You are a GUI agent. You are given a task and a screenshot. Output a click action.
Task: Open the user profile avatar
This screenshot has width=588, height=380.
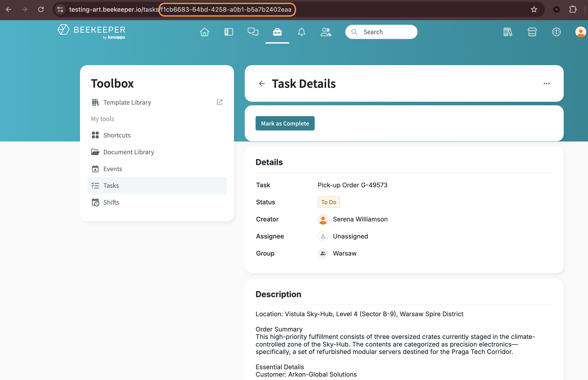coord(580,32)
